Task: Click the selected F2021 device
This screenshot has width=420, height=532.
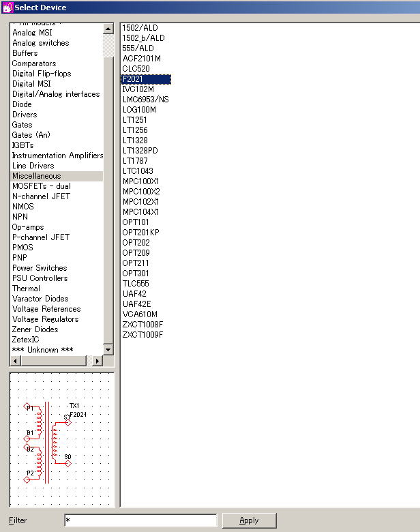Action: (x=146, y=79)
